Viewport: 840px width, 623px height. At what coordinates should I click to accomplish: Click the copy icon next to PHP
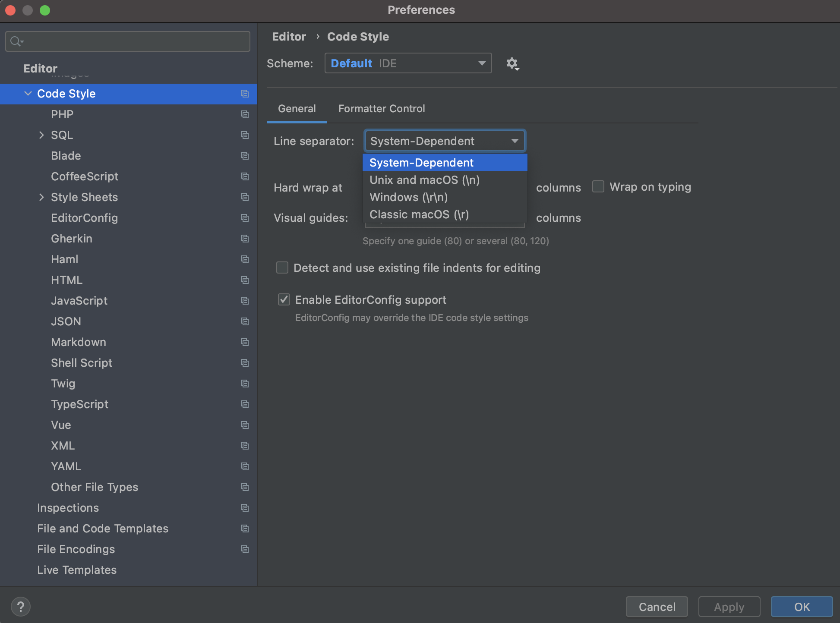click(245, 114)
